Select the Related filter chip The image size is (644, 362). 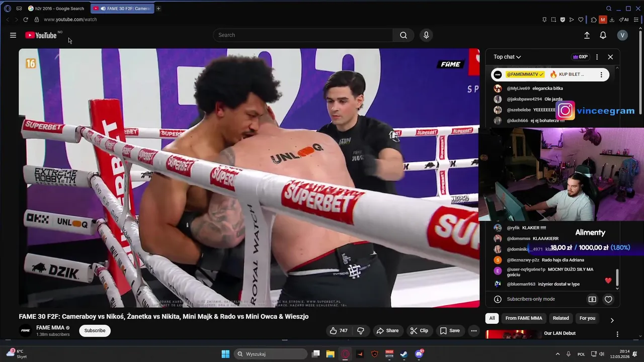tap(560, 318)
